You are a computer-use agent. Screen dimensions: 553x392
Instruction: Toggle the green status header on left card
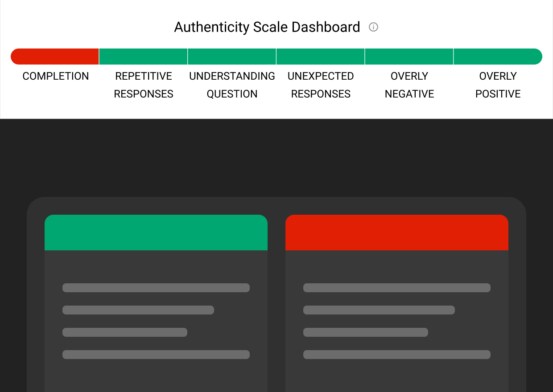[156, 232]
